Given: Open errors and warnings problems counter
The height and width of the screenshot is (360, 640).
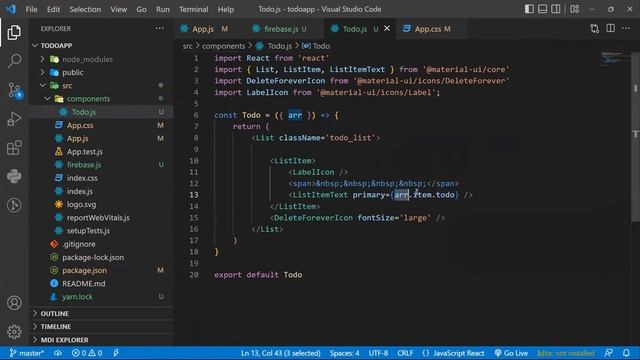Looking at the screenshot, I should 87,353.
